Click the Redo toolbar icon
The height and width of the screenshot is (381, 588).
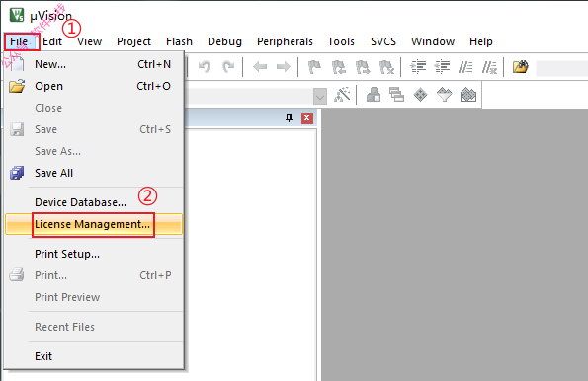coord(228,67)
